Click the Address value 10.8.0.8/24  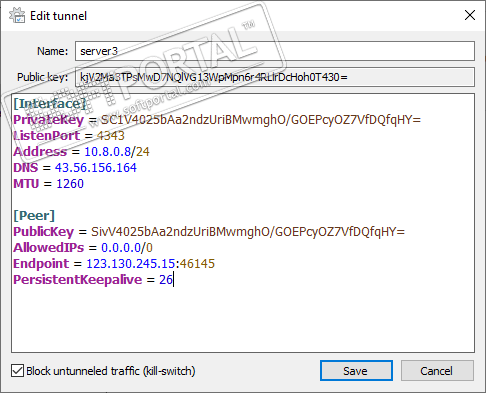point(117,152)
